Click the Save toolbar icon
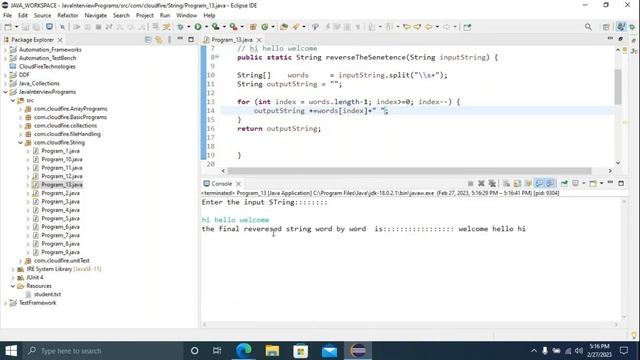Screen dimensions: 640x360 click(x=25, y=27)
